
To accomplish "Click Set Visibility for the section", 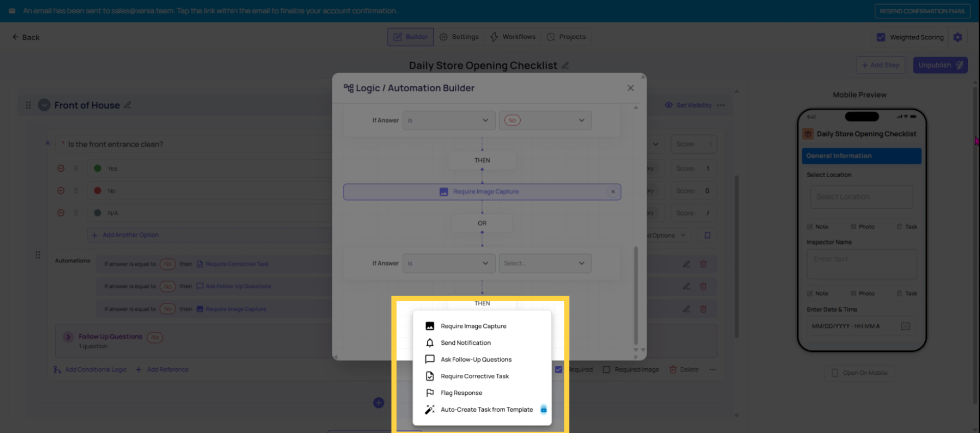I will [x=689, y=105].
